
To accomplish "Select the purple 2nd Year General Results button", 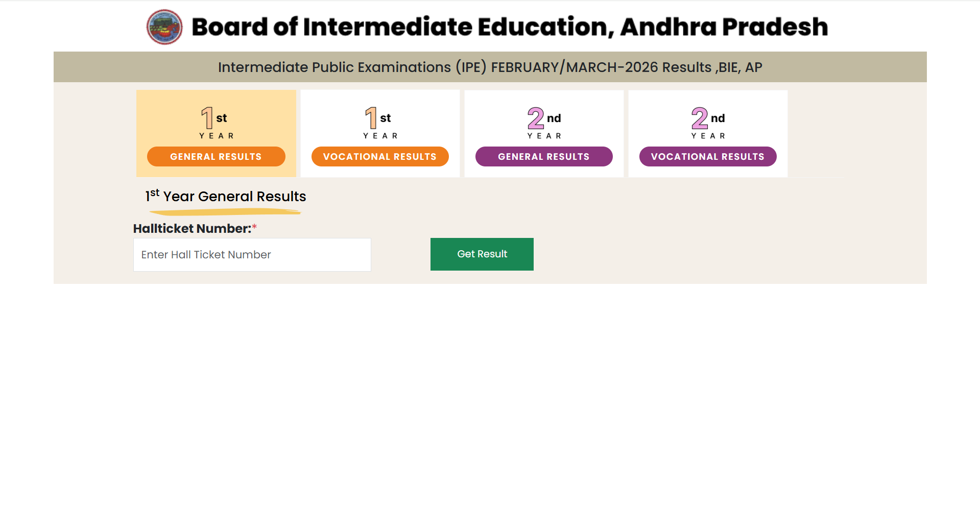I will (544, 157).
